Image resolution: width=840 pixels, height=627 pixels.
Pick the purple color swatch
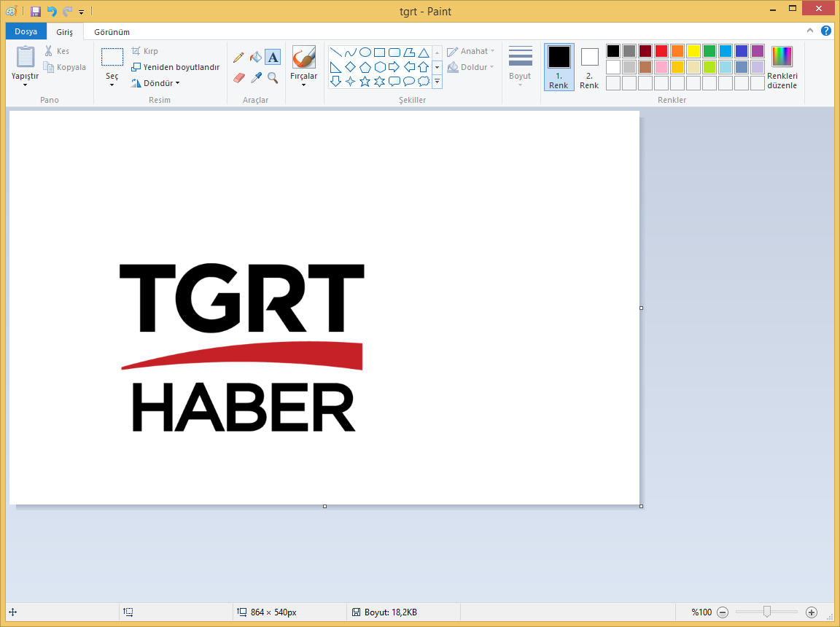(x=758, y=51)
